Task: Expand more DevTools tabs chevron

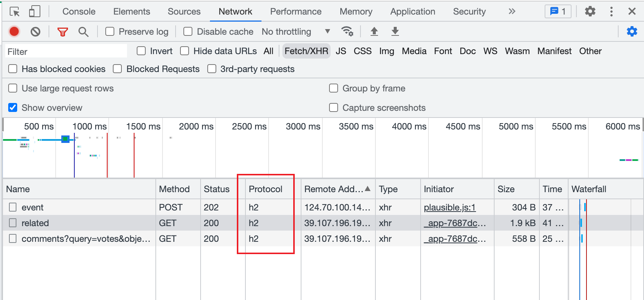Action: [512, 12]
